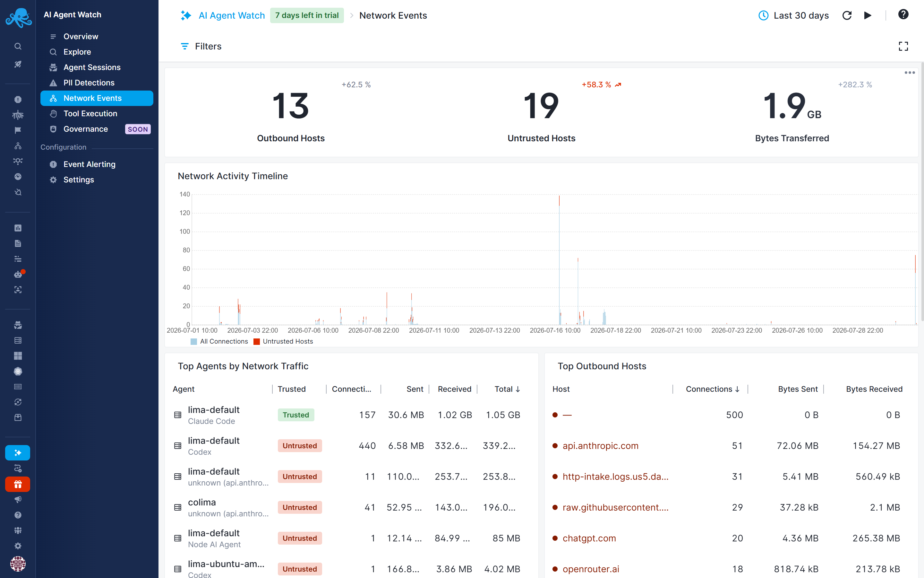Open Tool Execution in sidebar
The height and width of the screenshot is (578, 924).
tap(97, 114)
